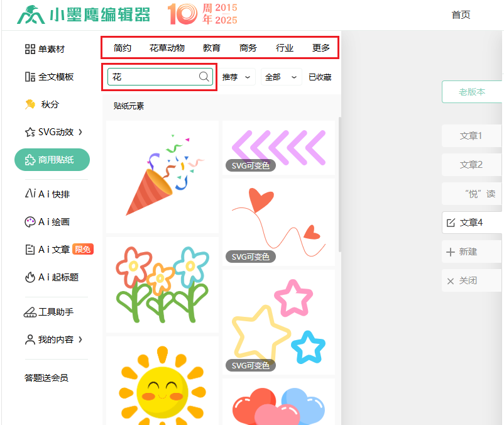
Task: Go to 首页 home link
Action: click(461, 15)
